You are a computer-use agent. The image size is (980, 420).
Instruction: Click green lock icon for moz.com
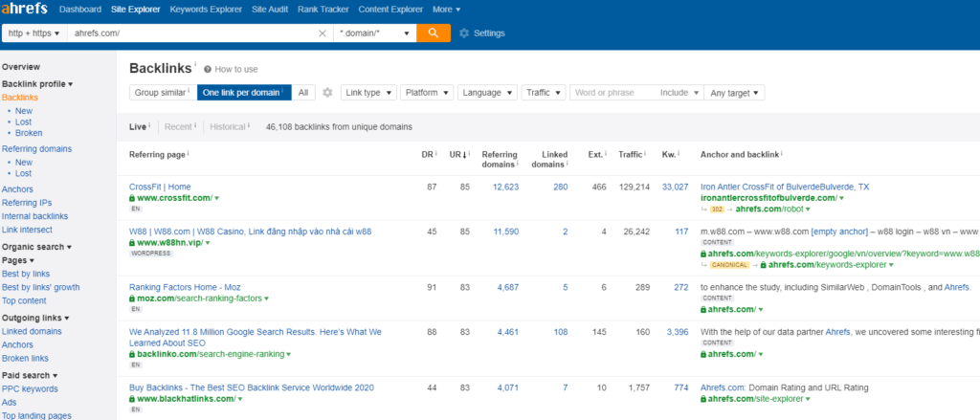(132, 298)
